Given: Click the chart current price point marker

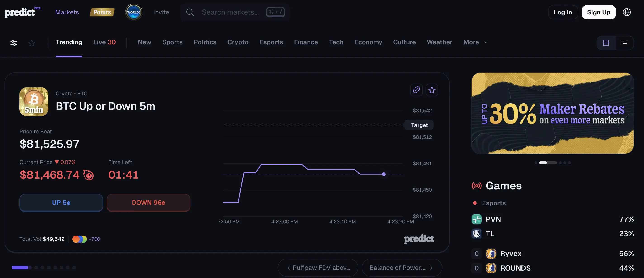Looking at the screenshot, I should [384, 174].
